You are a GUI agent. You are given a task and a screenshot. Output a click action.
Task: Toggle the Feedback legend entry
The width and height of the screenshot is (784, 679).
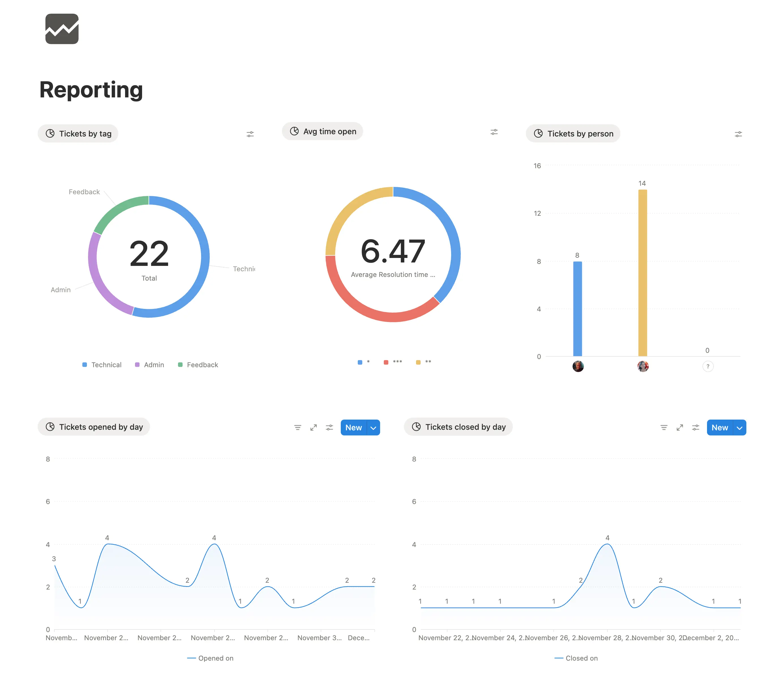tap(198, 364)
